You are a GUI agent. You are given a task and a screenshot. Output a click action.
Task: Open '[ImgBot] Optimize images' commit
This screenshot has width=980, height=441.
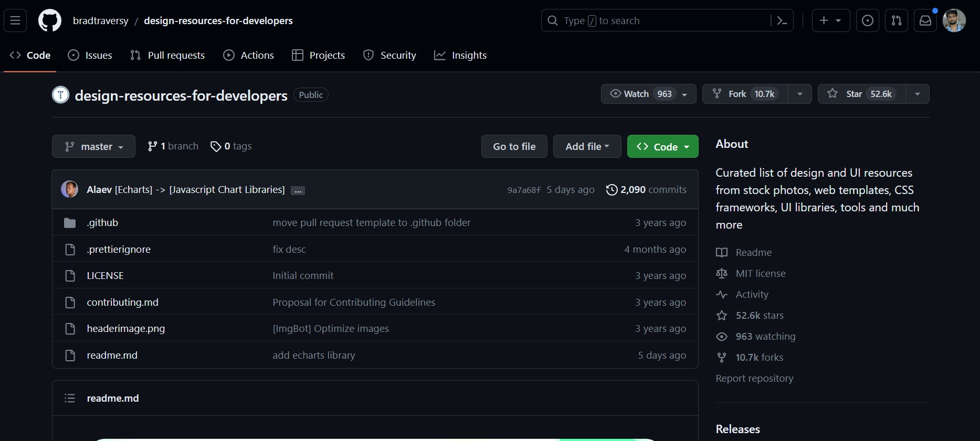pos(331,328)
